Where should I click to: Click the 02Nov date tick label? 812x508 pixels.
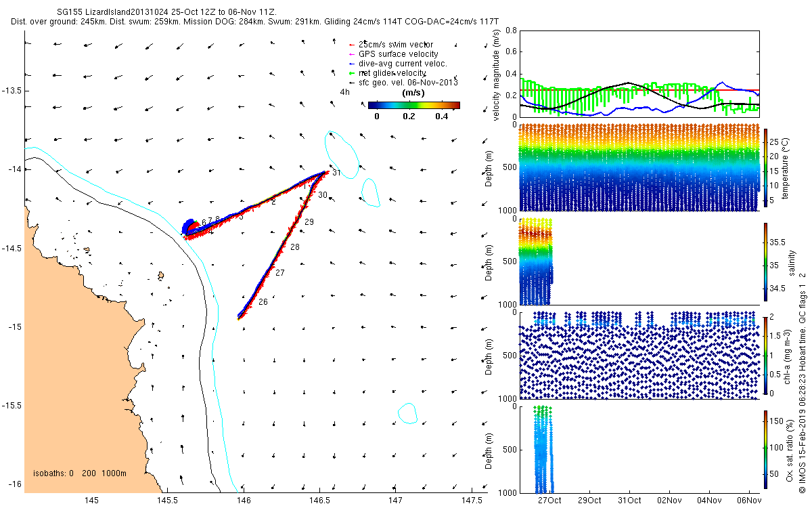point(669,500)
